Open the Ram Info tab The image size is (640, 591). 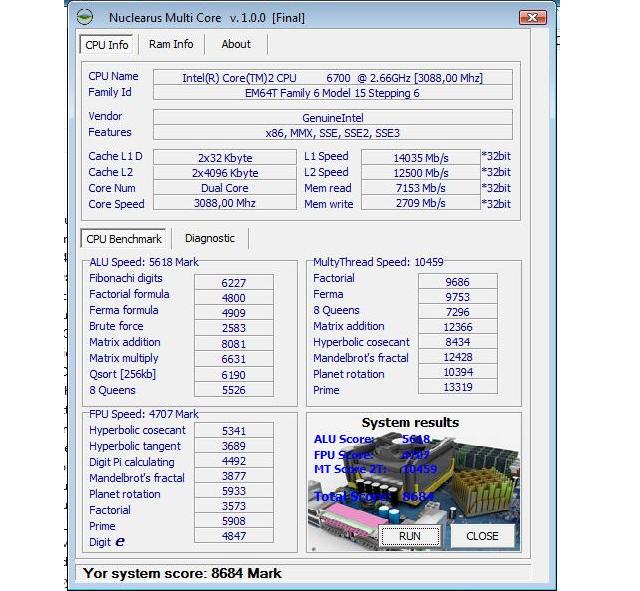pyautogui.click(x=171, y=44)
